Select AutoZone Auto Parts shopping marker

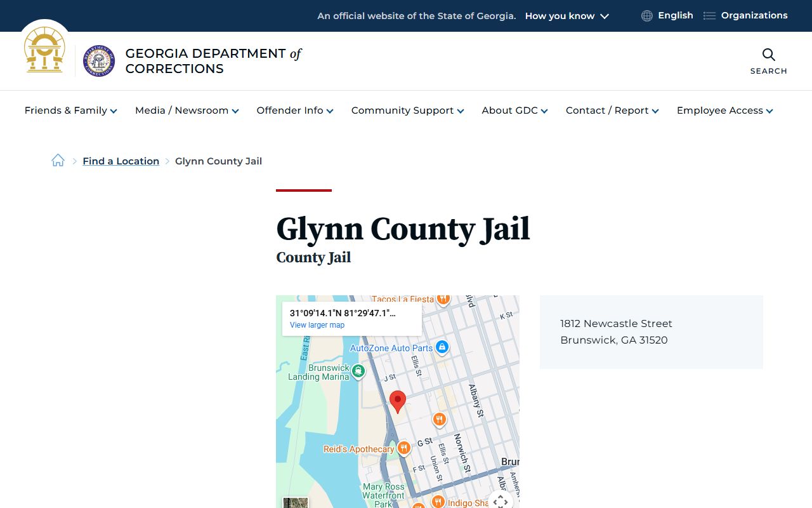pyautogui.click(x=442, y=347)
